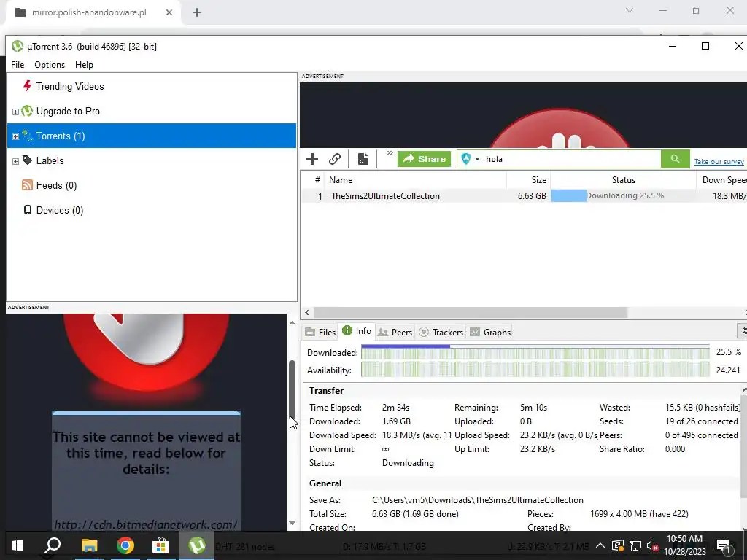Select Torrents (1) in sidebar
Viewport: 747px width, 560px height.
click(x=152, y=136)
